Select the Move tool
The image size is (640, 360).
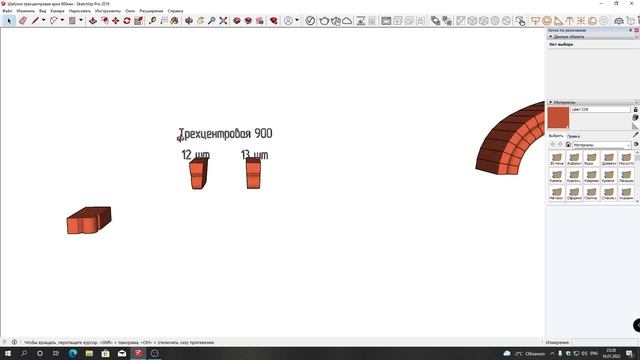(x=116, y=20)
